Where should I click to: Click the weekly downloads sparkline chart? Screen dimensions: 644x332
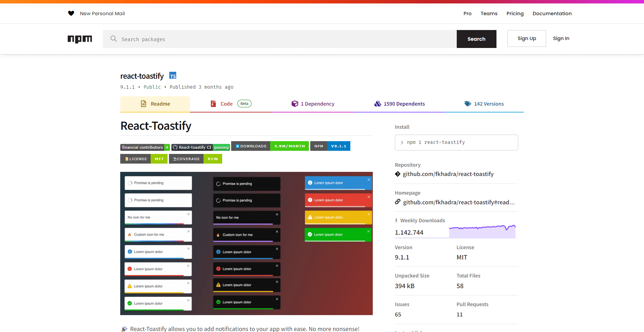click(482, 231)
